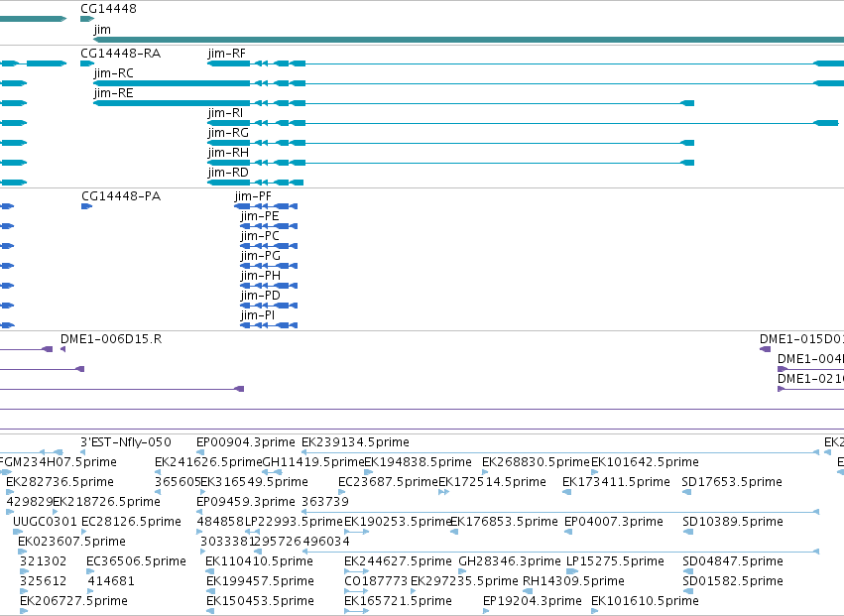Screen dimensions: 844x616
Task: Select the jim-RF transcript label
Action: coord(226,54)
